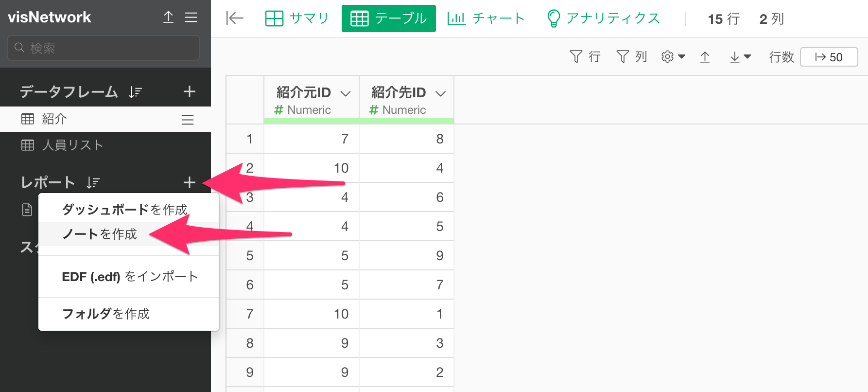This screenshot has width=868, height=392.
Task: Click the 検索 search field
Action: tap(104, 48)
